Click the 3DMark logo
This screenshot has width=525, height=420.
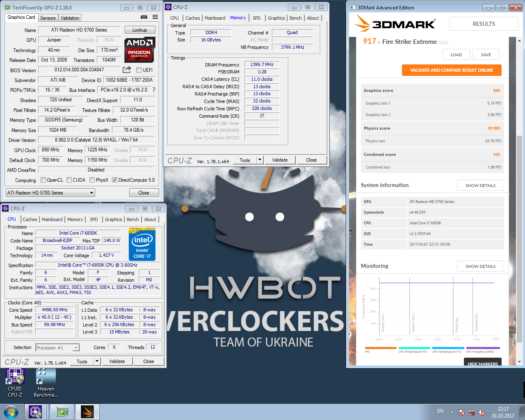pos(395,24)
